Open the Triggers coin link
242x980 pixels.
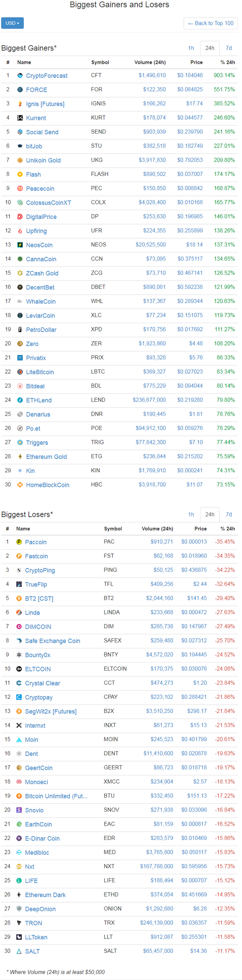coord(37,442)
